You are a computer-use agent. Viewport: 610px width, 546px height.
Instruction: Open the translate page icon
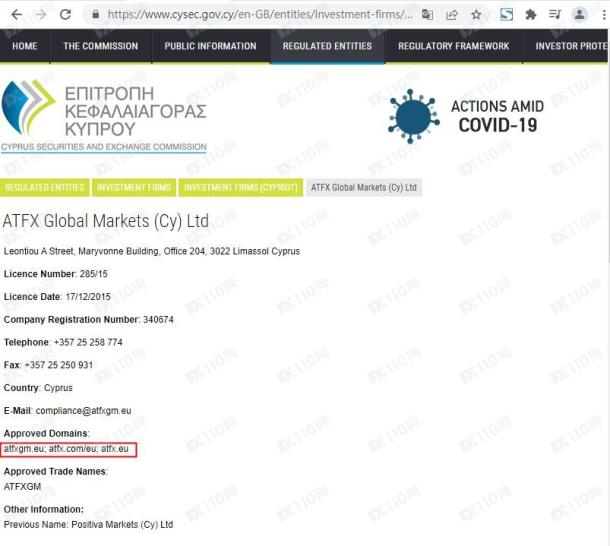(x=427, y=15)
